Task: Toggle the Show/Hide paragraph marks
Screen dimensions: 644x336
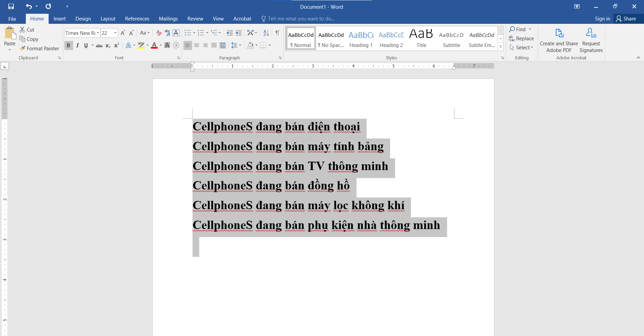Action: [277, 33]
